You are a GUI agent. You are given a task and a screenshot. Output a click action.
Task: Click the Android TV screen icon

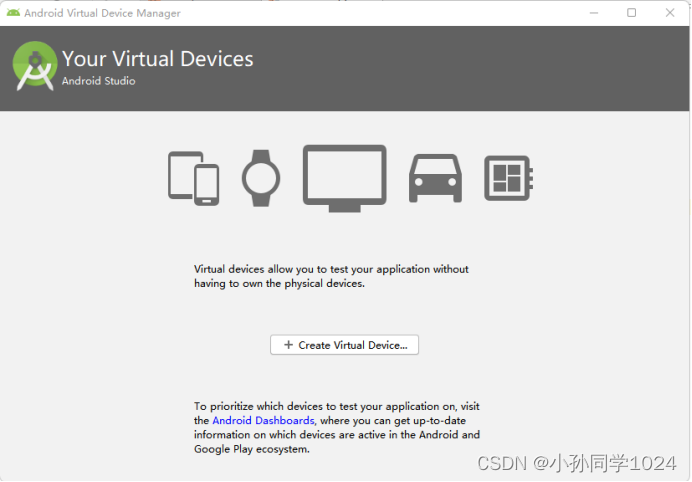[344, 178]
